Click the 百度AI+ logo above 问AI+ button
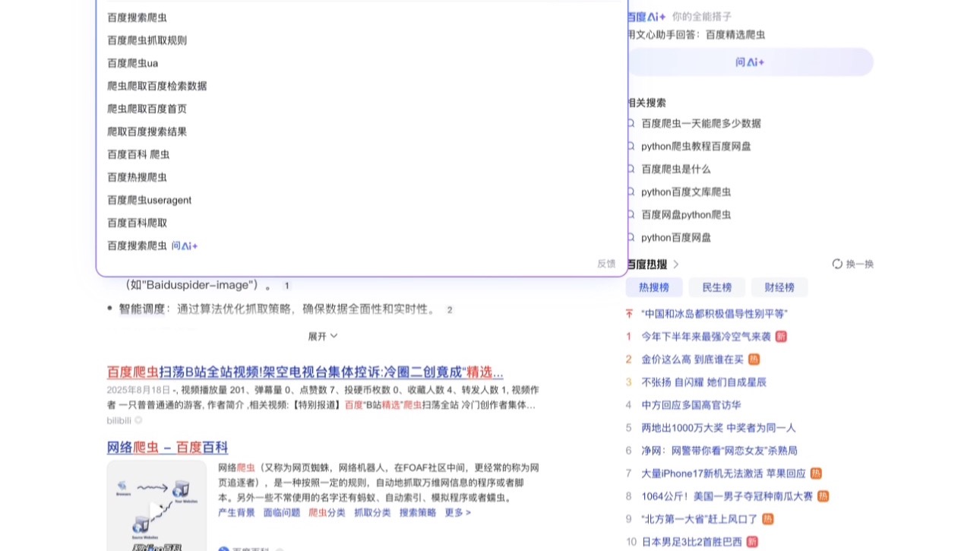Viewport: 980px width, 551px height. click(646, 16)
